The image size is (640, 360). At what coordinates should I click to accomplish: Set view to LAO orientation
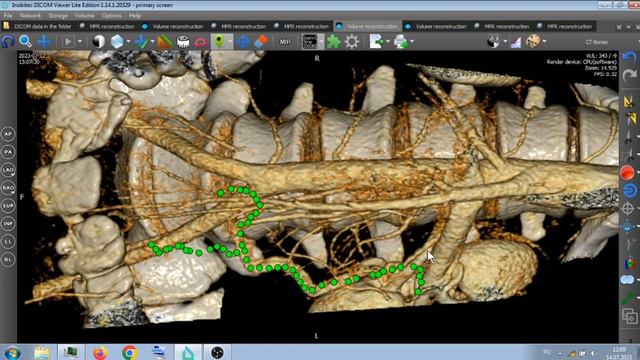8,170
